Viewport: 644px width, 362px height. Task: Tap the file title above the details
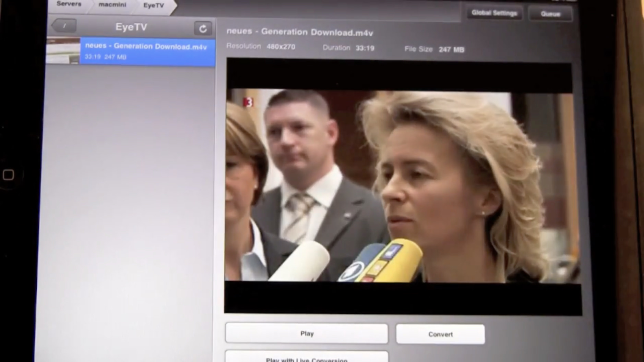coord(300,32)
